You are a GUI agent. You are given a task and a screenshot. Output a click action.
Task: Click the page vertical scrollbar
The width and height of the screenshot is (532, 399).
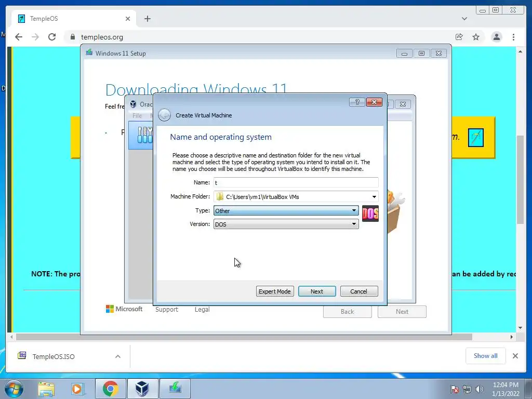(520, 179)
